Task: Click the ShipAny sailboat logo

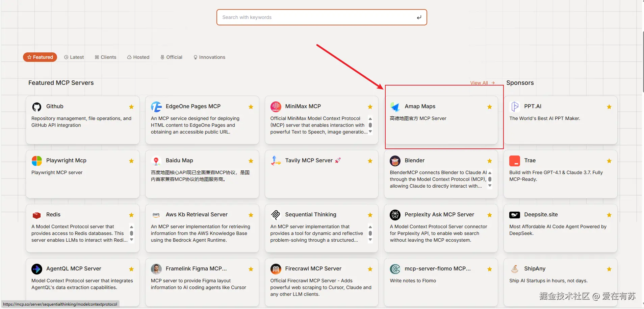Action: click(x=515, y=269)
